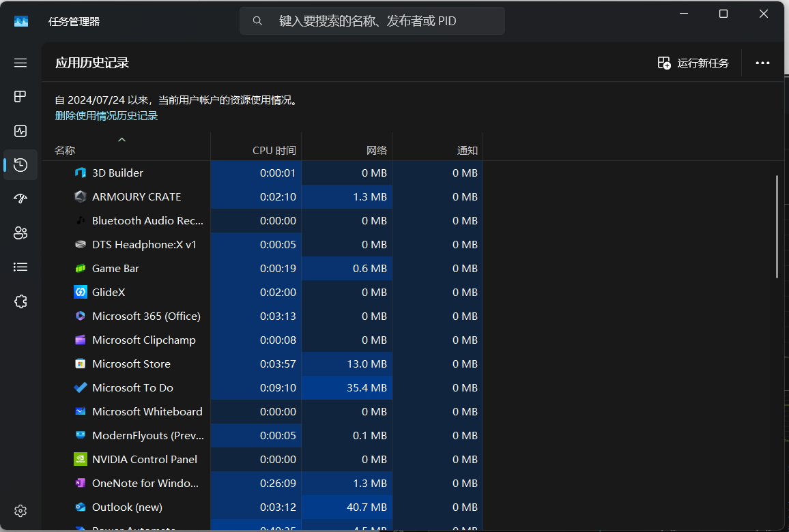This screenshot has height=532, width=789.
Task: Select the Game Bar row name
Action: pyautogui.click(x=115, y=269)
